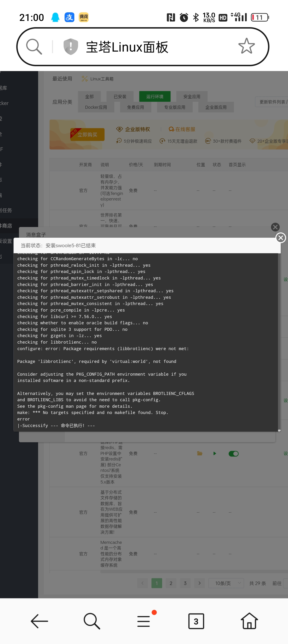Screen dimensions: 288x644
Task: Click the redis row play status icon
Action: [x=215, y=453]
